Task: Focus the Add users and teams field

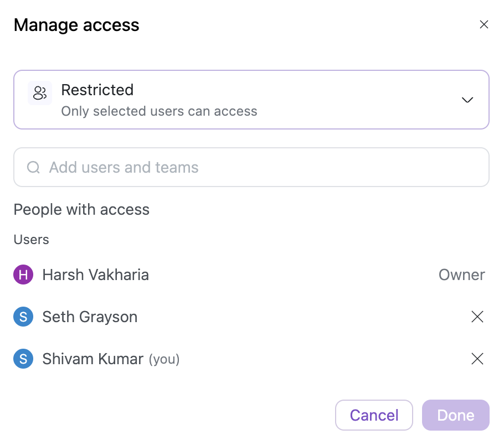Action: coord(260,167)
